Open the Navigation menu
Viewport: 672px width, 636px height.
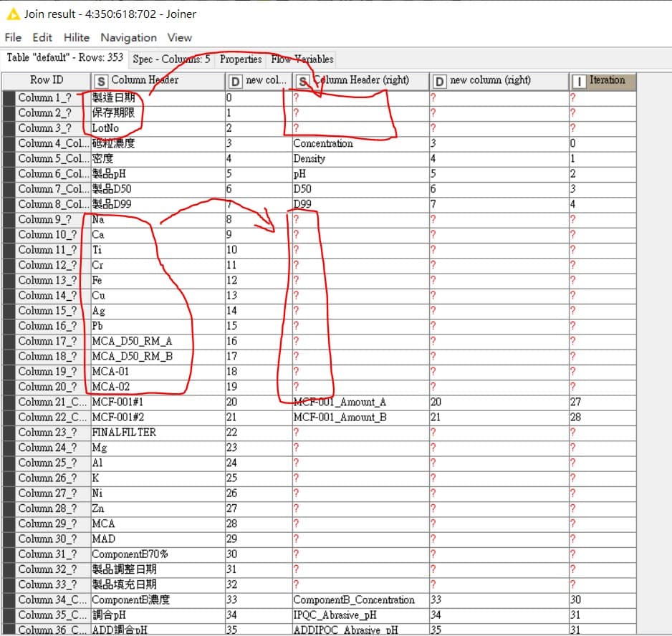pyautogui.click(x=128, y=37)
